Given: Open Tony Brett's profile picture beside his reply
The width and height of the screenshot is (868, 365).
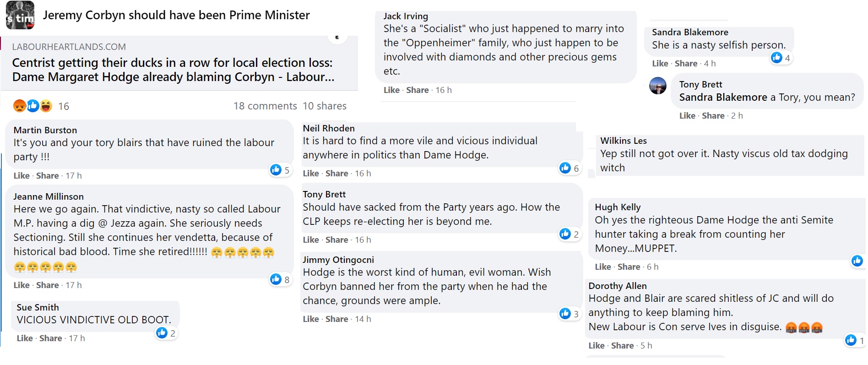Looking at the screenshot, I should pyautogui.click(x=658, y=86).
